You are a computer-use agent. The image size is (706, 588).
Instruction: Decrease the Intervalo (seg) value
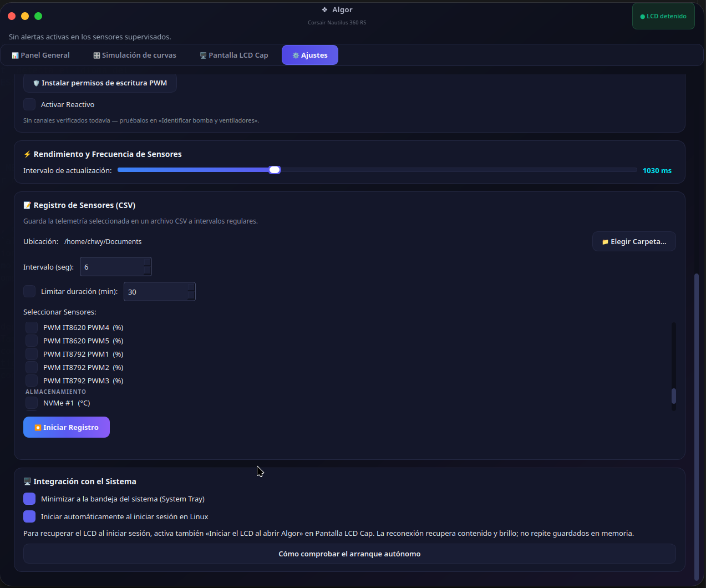pos(147,271)
